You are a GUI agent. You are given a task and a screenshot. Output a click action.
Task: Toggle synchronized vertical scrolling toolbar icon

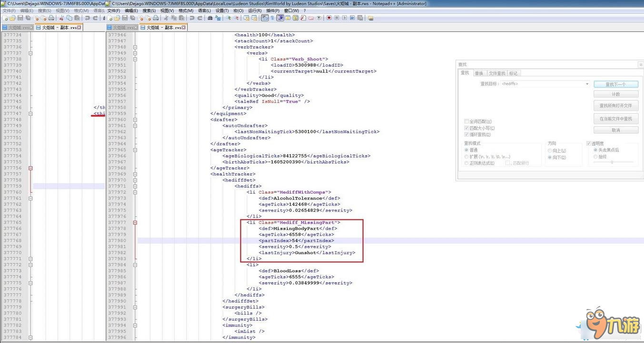click(x=247, y=18)
